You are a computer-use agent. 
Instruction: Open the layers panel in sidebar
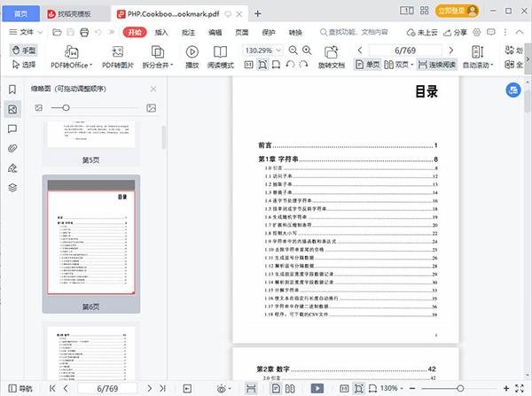12,187
